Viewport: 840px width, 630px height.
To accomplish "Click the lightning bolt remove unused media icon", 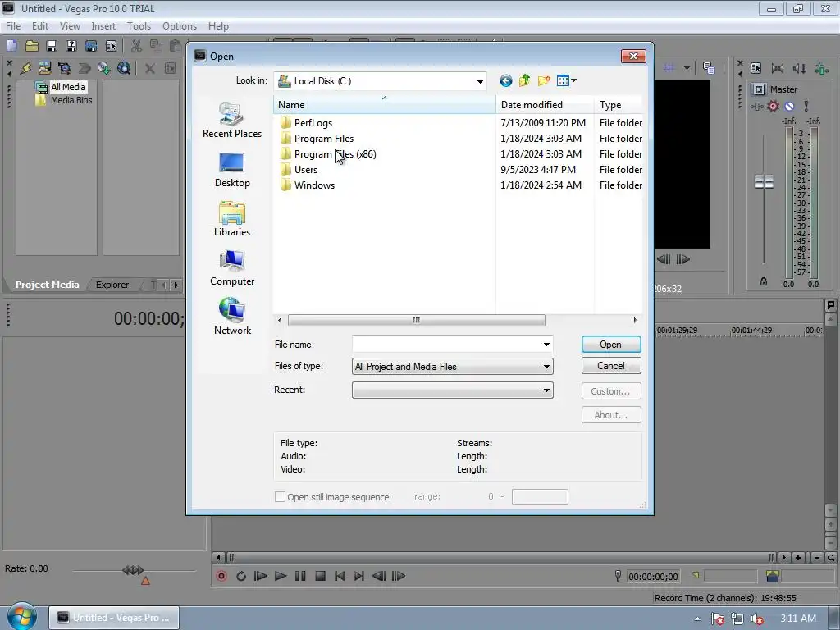I will tap(25, 68).
